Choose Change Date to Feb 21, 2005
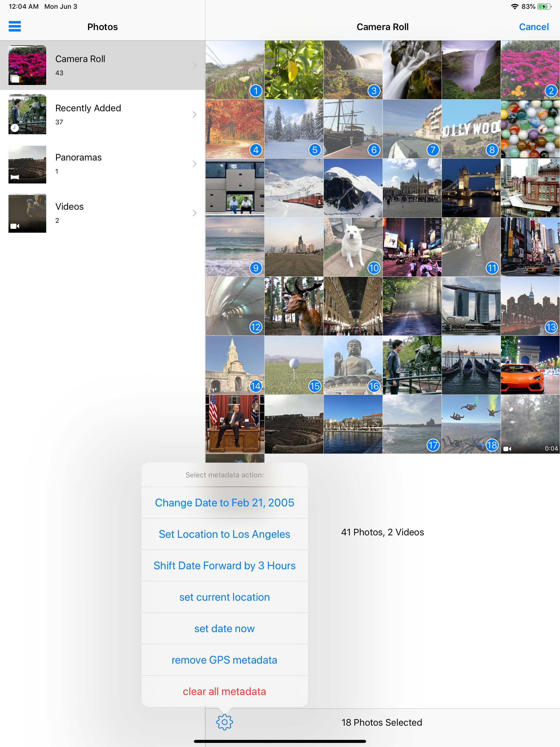 [x=224, y=503]
